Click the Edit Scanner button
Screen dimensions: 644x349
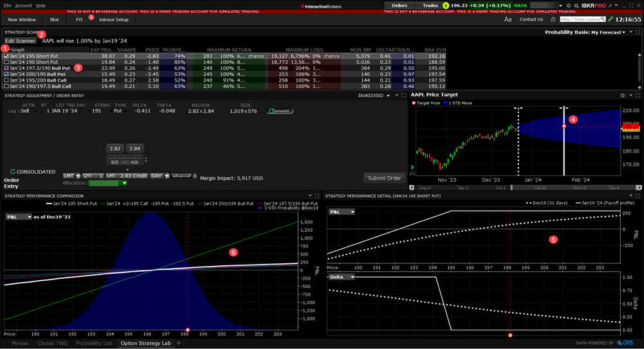(20, 41)
